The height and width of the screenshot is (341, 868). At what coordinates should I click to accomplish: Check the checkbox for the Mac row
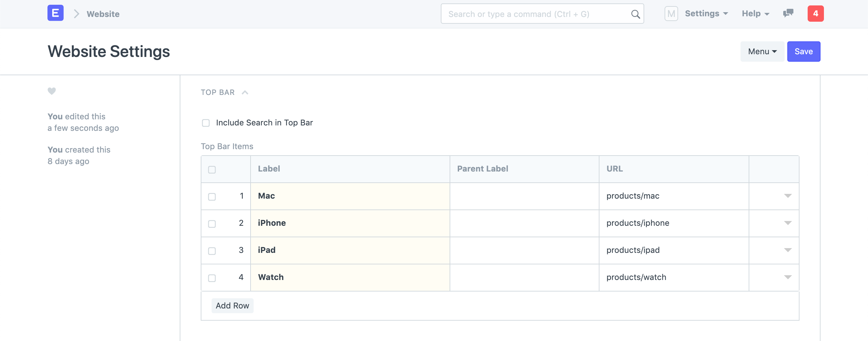pos(213,196)
